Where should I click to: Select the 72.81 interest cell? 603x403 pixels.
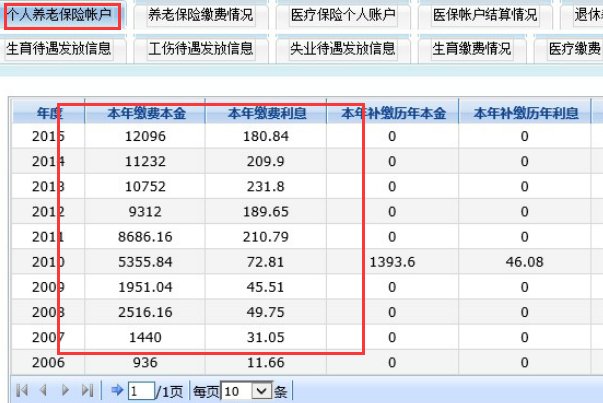tap(266, 262)
